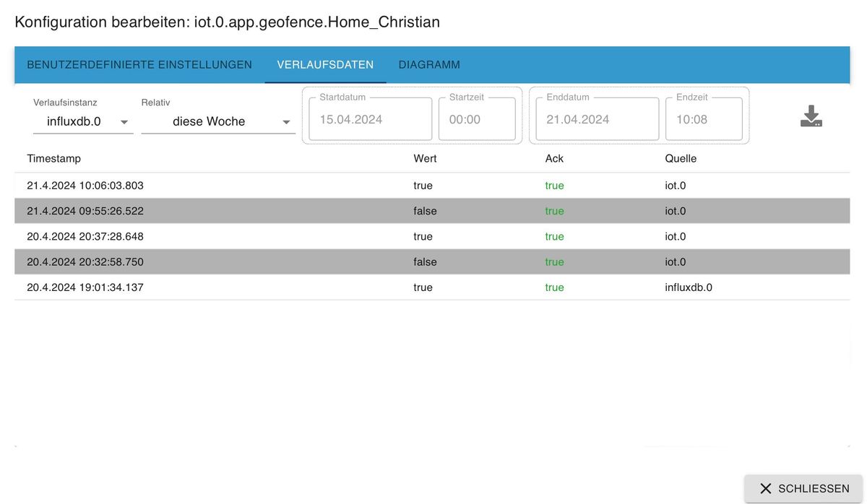Click Wert 'false' in 09:55:26.522 row
This screenshot has width=867, height=504.
click(x=425, y=211)
